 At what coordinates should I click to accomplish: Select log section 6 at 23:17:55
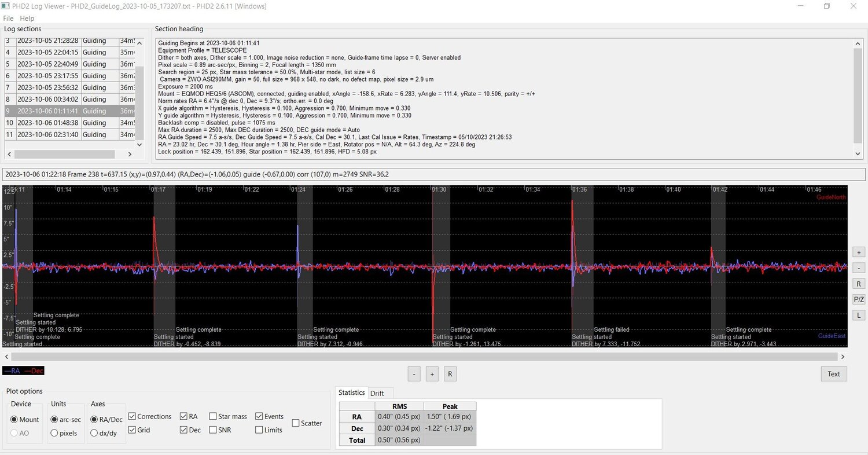[69, 76]
